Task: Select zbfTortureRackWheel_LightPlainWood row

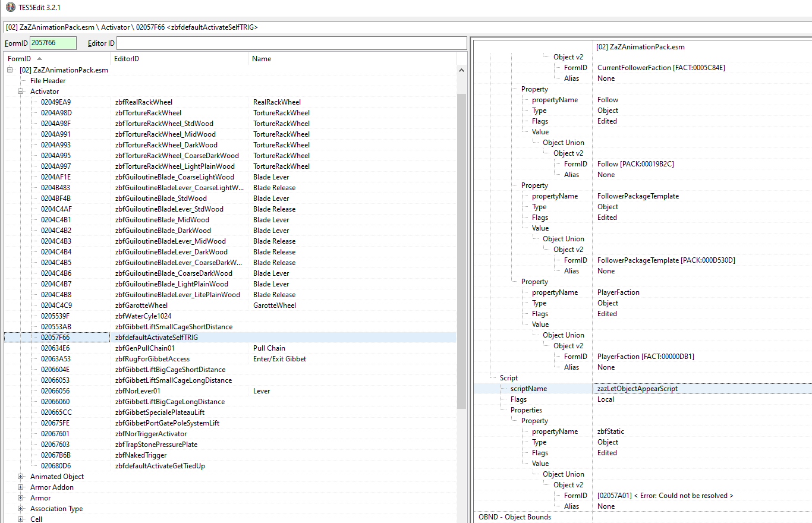Action: [x=230, y=166]
